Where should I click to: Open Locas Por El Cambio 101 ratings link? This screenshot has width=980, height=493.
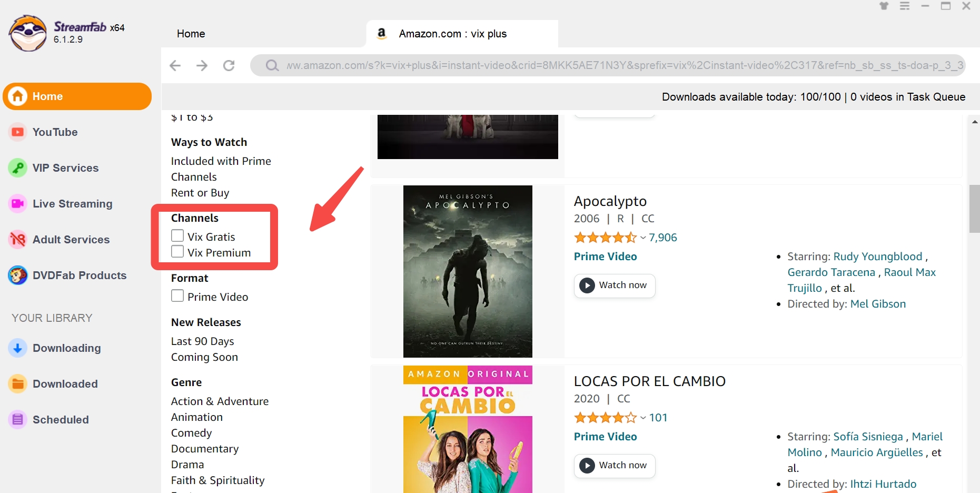click(x=658, y=418)
